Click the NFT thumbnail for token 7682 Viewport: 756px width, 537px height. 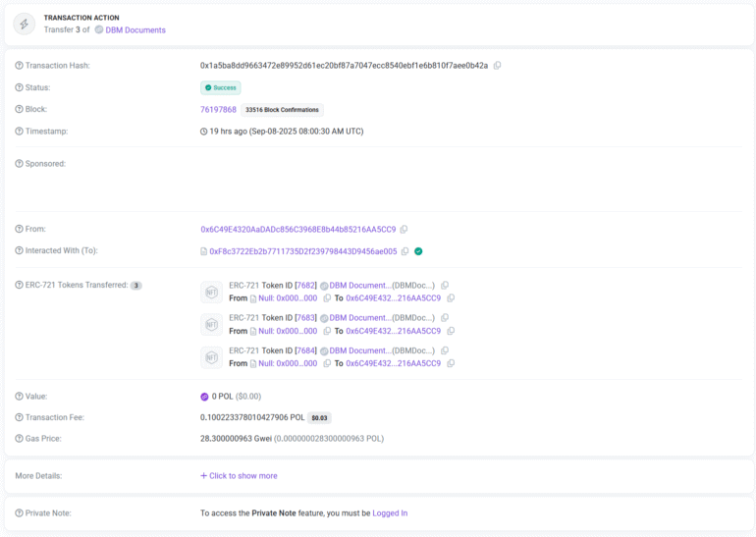tap(211, 292)
